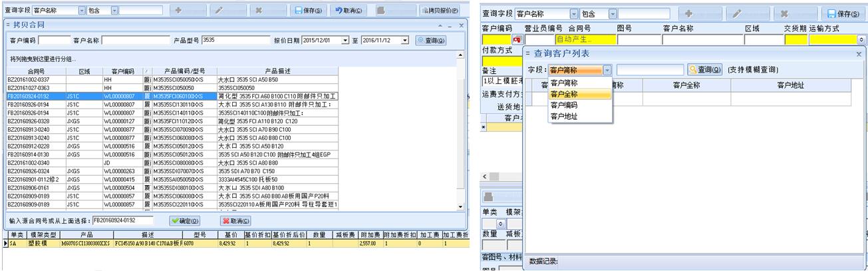
Task: Click the red-X 取消 button in copy dialog
Action: click(x=235, y=220)
